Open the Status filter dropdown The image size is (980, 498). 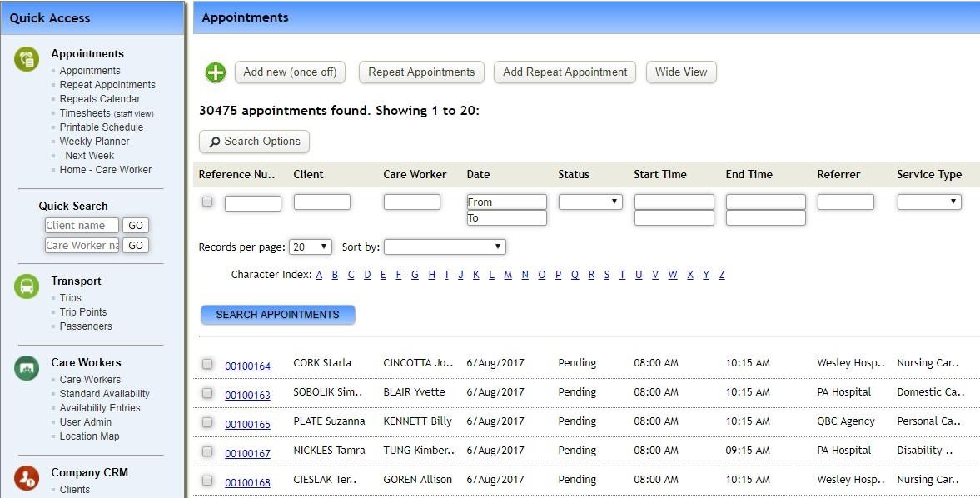[590, 201]
